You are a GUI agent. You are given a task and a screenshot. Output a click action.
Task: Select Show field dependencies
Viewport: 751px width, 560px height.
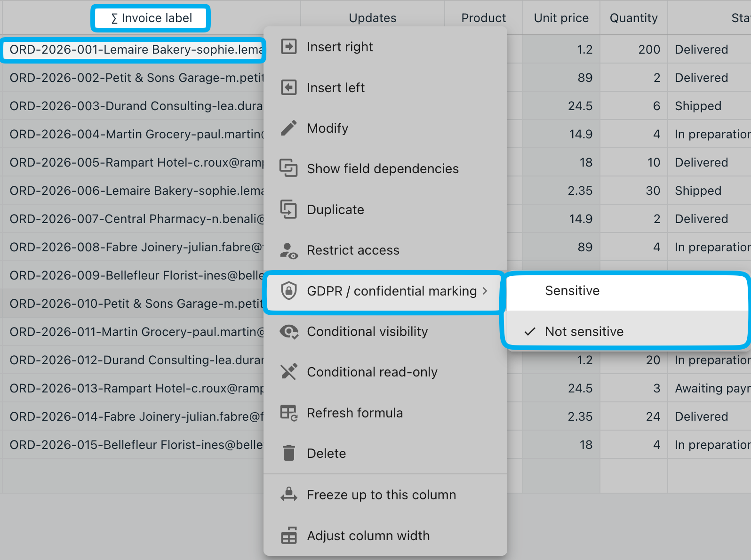(385, 168)
